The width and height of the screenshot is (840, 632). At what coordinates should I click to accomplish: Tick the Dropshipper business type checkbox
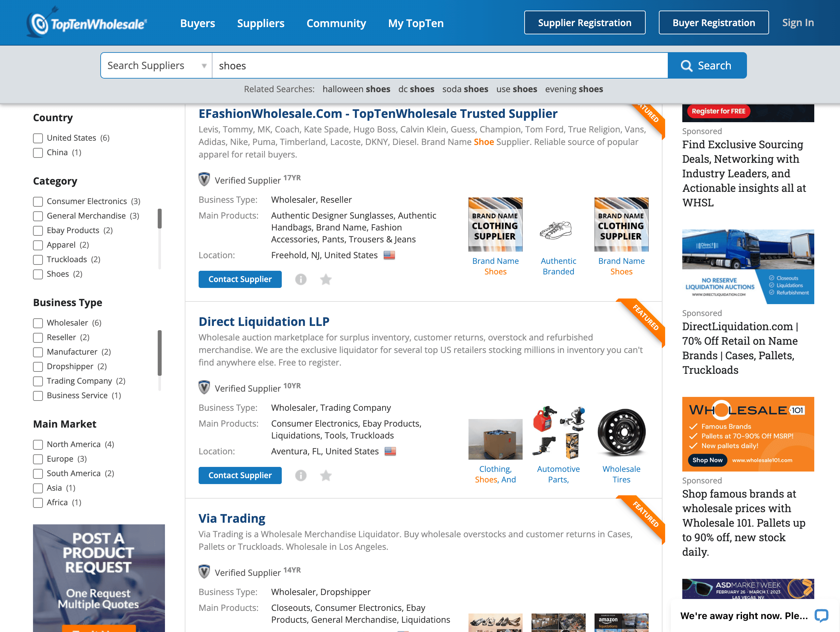[38, 367]
